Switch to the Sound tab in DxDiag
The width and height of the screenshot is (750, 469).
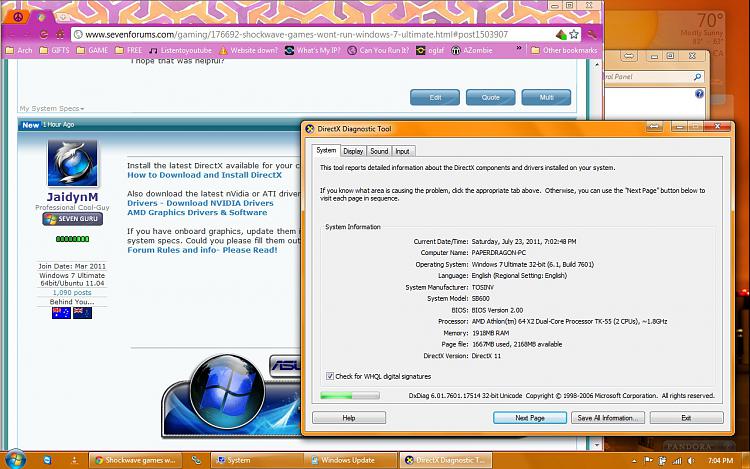coord(379,151)
